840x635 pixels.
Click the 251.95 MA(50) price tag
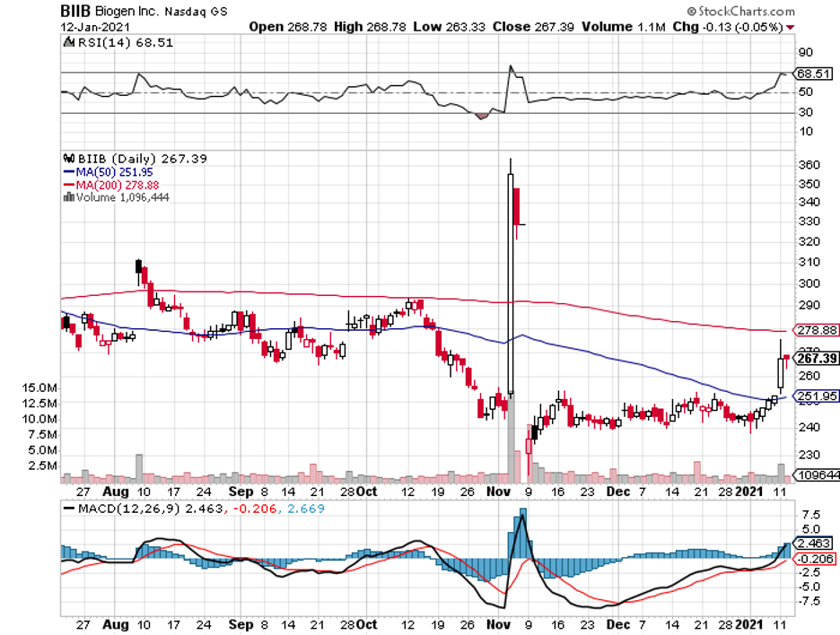point(817,396)
